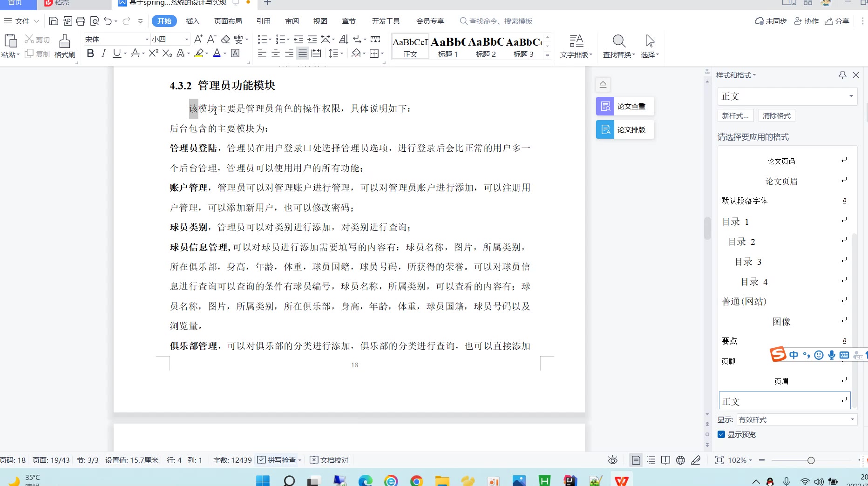Image resolution: width=868 pixels, height=486 pixels.
Task: Click the 分享 share button
Action: tap(837, 21)
